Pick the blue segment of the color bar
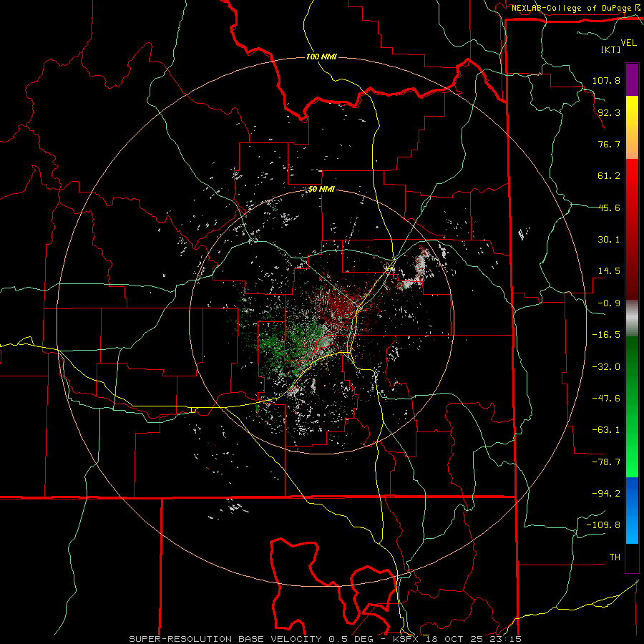 point(632,510)
